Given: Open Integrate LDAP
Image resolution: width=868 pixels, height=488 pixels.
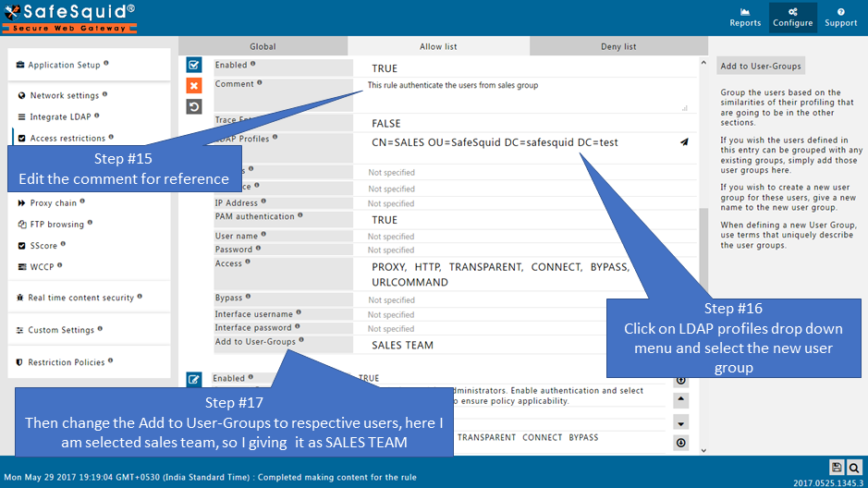Looking at the screenshot, I should 60,116.
